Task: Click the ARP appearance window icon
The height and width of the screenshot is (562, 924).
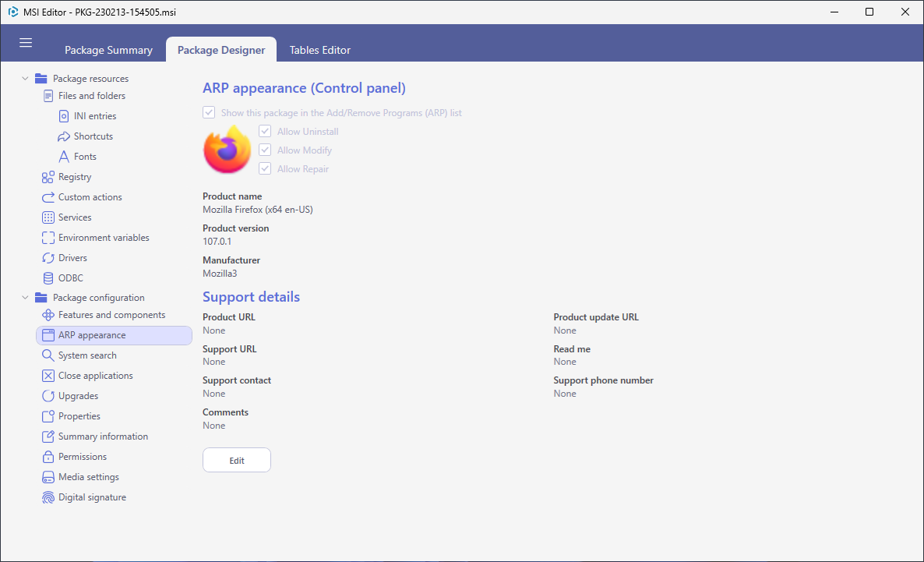Action: (x=48, y=335)
